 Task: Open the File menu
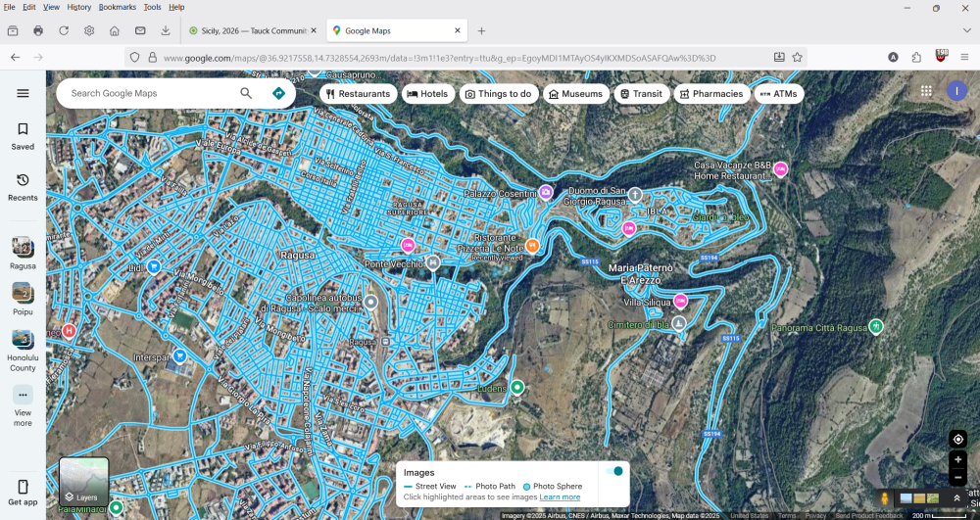(x=10, y=7)
